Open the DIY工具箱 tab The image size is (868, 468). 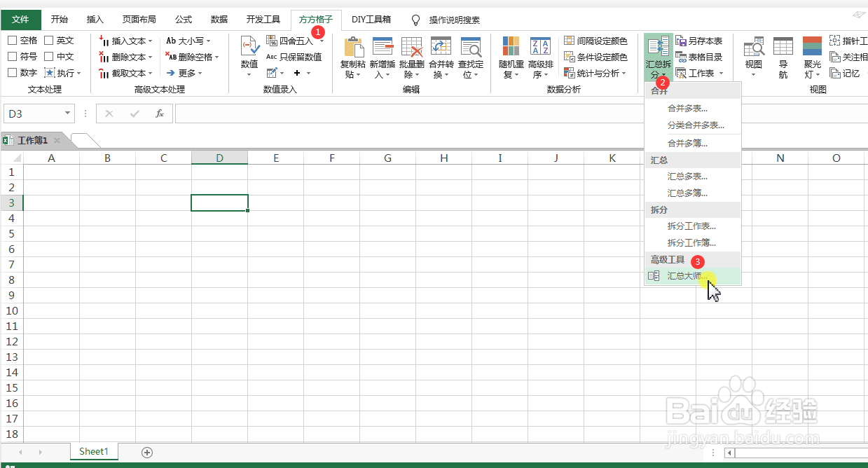371,19
